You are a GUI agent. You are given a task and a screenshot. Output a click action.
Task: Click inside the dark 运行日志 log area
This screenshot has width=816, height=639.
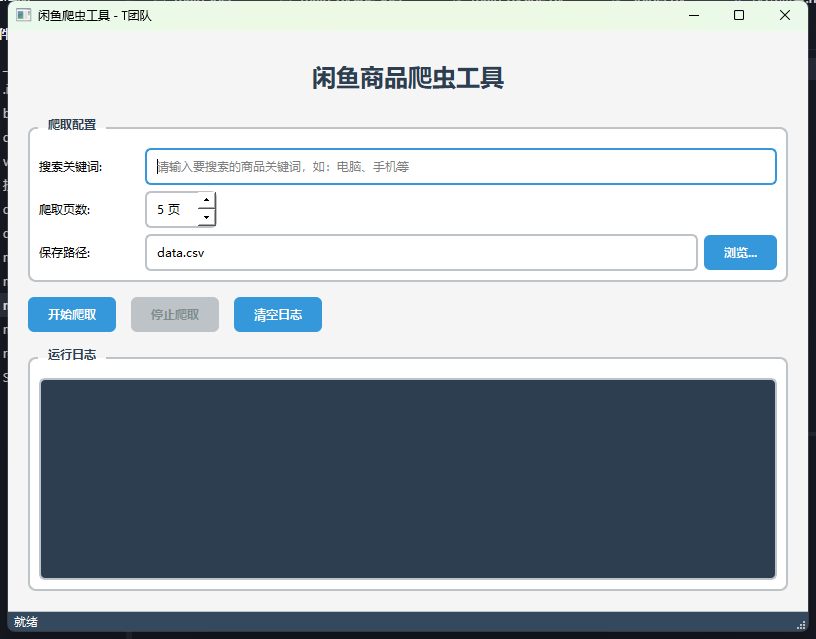(408, 479)
